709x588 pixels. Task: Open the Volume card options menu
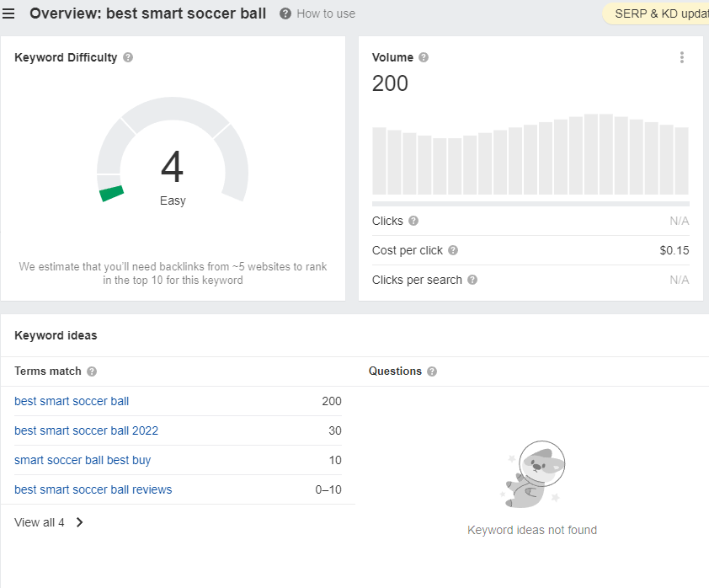coord(682,57)
